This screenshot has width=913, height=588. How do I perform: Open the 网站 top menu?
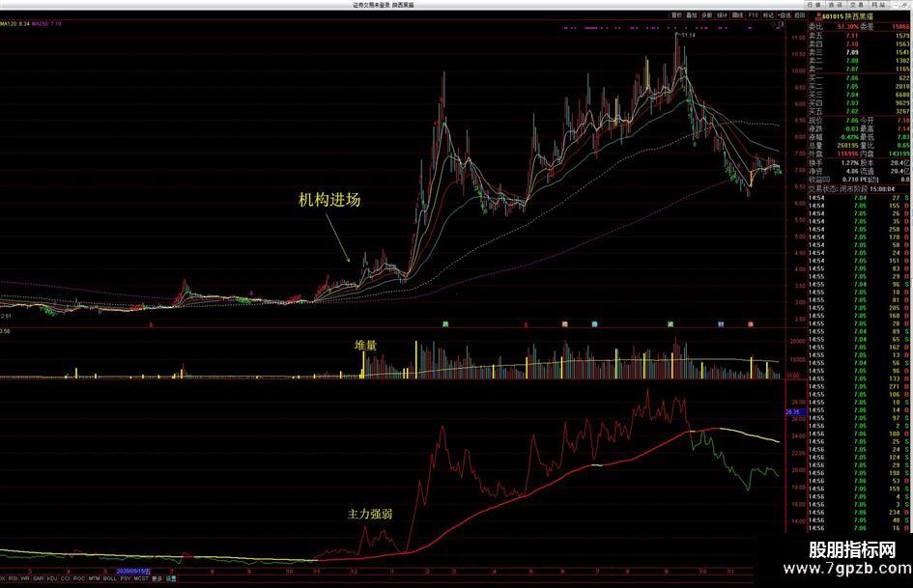point(878,5)
